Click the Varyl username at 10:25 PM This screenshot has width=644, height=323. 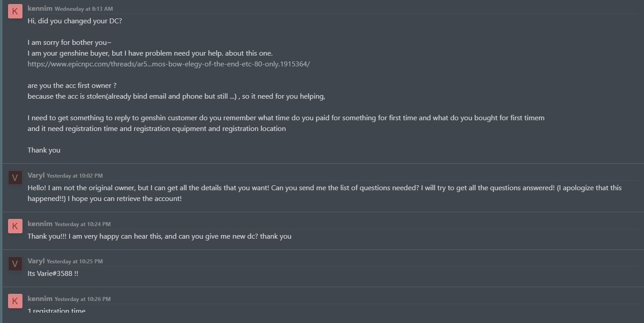coord(36,261)
